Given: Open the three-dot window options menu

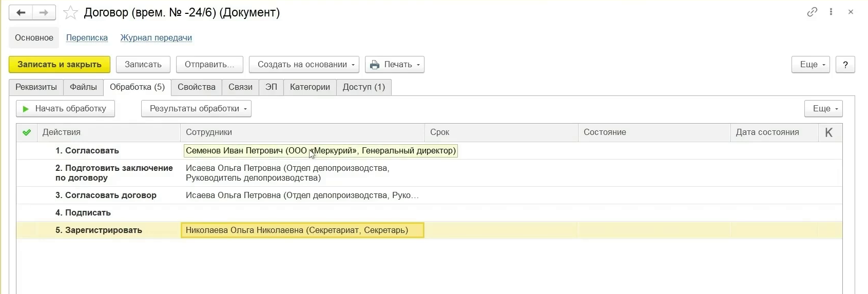Looking at the screenshot, I should [831, 12].
